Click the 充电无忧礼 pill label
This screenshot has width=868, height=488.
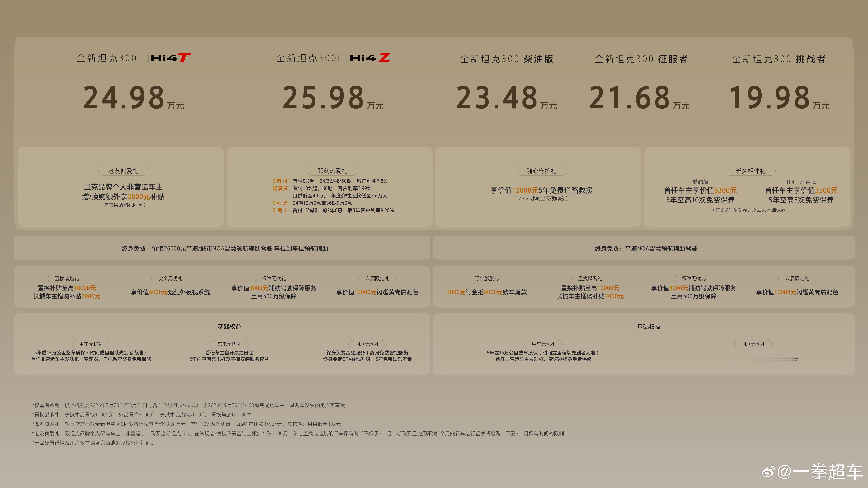[x=229, y=344]
